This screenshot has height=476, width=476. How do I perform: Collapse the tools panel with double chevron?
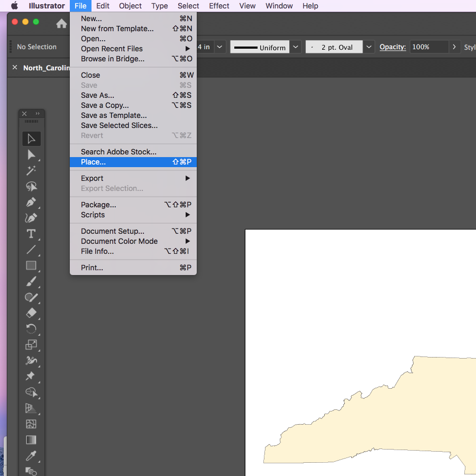coord(38,114)
